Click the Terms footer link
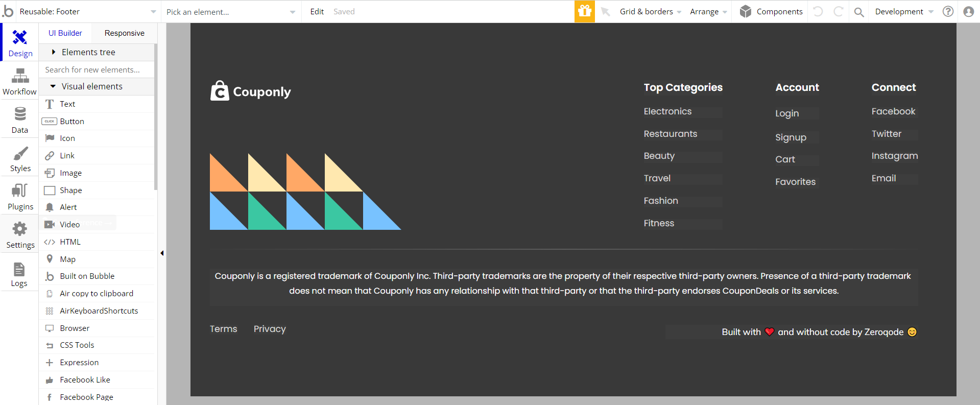 tap(223, 329)
